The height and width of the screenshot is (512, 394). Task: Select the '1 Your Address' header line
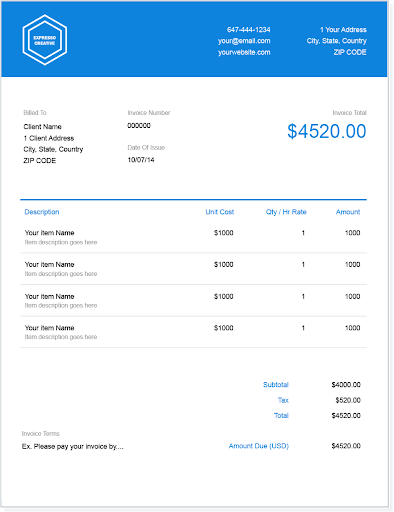coord(343,30)
